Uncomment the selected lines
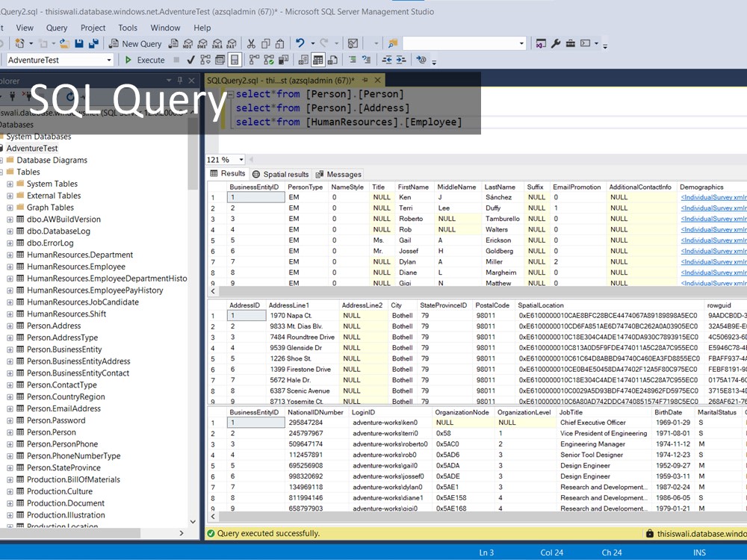The width and height of the screenshot is (747, 560). [x=366, y=60]
